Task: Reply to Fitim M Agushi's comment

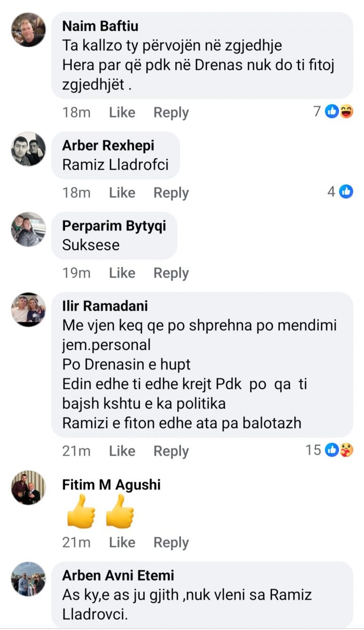Action: pos(171,543)
